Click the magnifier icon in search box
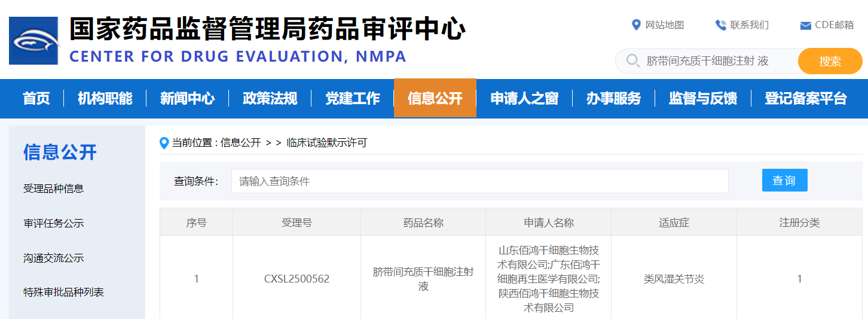 tap(632, 61)
